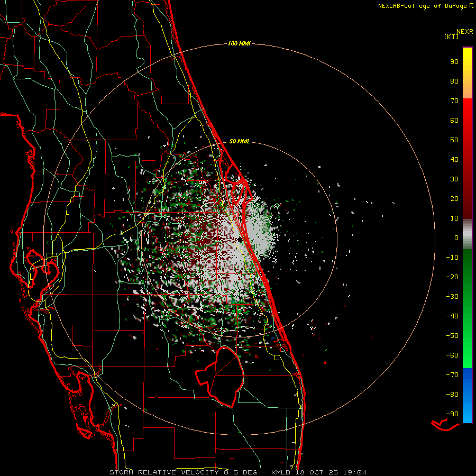Click the 0.5 DEG elevation text in caption
The image size is (476, 476).
(x=241, y=472)
